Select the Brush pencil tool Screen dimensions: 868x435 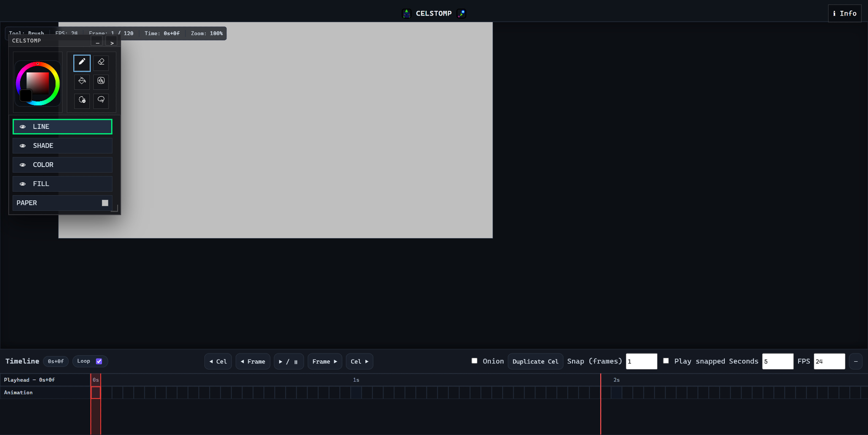[x=82, y=62]
